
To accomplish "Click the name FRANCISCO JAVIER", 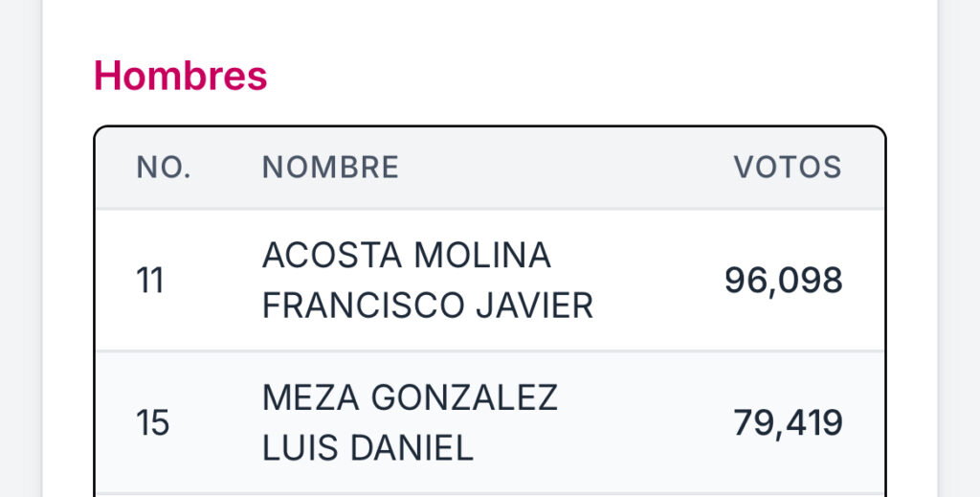I will pyautogui.click(x=428, y=305).
